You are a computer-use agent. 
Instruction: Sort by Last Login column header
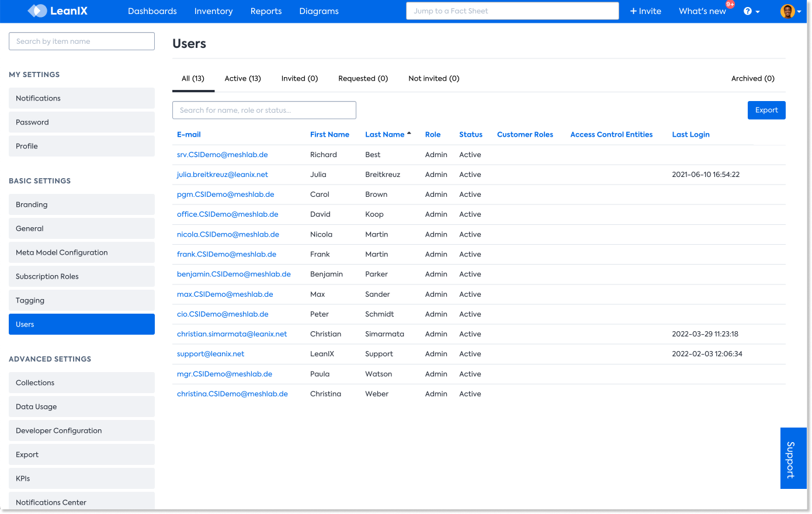[x=690, y=134]
